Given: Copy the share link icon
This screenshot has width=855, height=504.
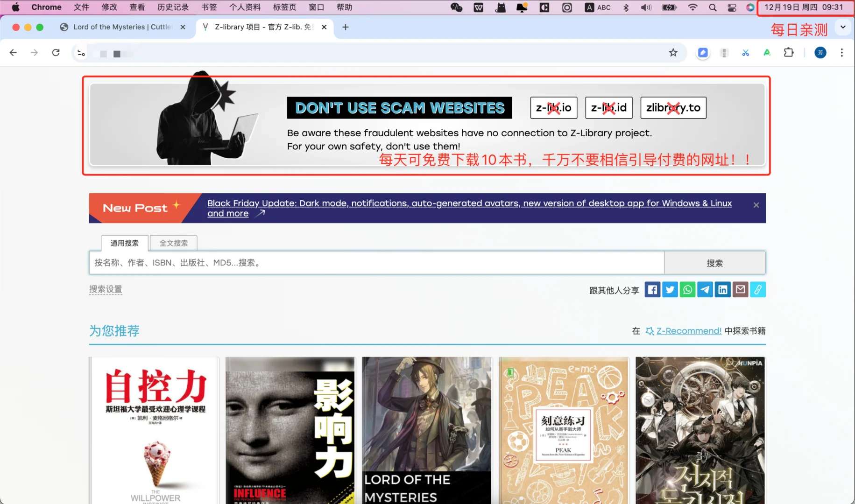Looking at the screenshot, I should (758, 290).
